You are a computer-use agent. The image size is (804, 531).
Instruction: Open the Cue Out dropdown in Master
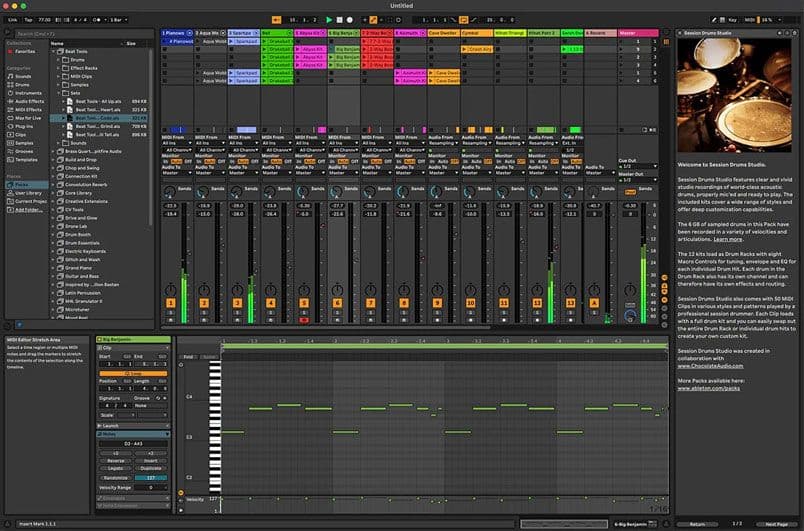[638, 167]
